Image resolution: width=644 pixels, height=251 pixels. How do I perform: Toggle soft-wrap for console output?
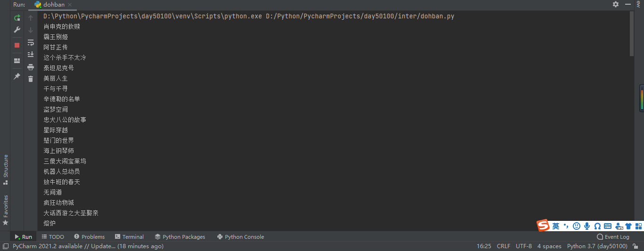[x=31, y=42]
